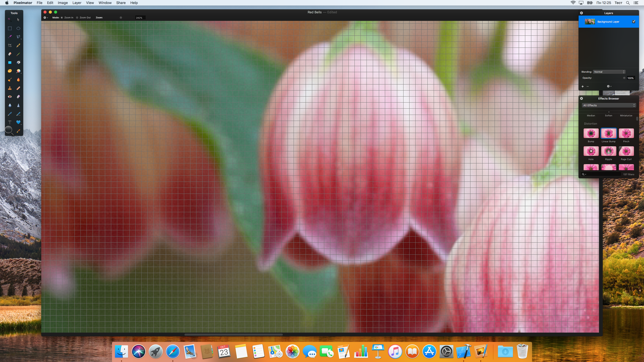Select the Type text tool
Image resolution: width=644 pixels, height=362 pixels.
10,122
